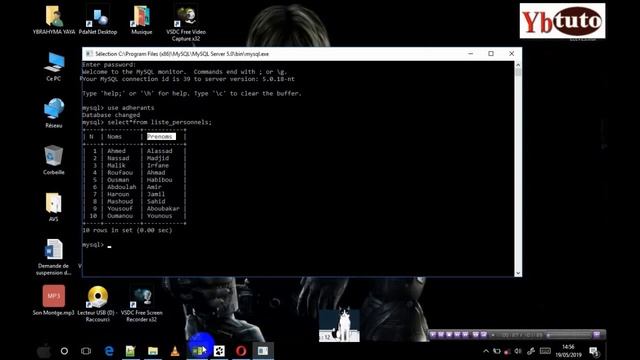Click the name Malik in the table
This screenshot has height=360, width=640.
pos(117,166)
